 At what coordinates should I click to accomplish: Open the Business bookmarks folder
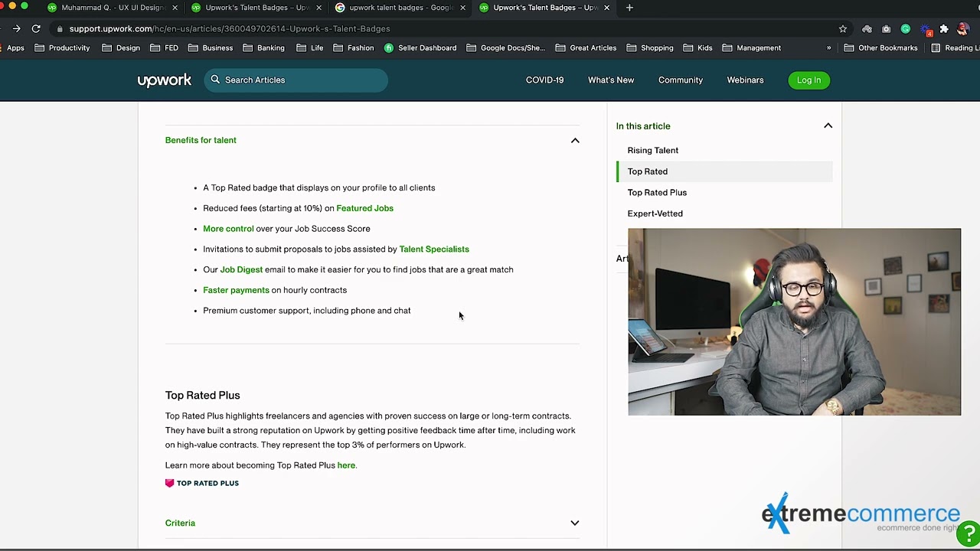(x=211, y=47)
